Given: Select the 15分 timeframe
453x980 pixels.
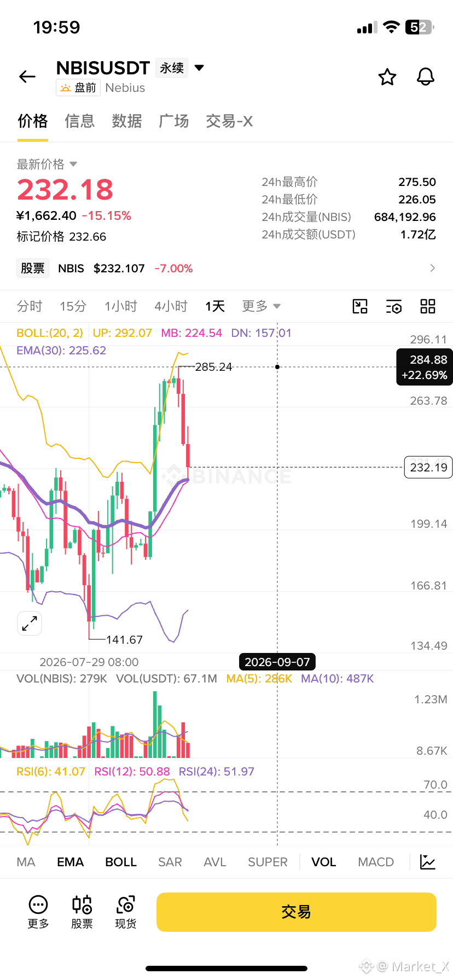Looking at the screenshot, I should [73, 306].
